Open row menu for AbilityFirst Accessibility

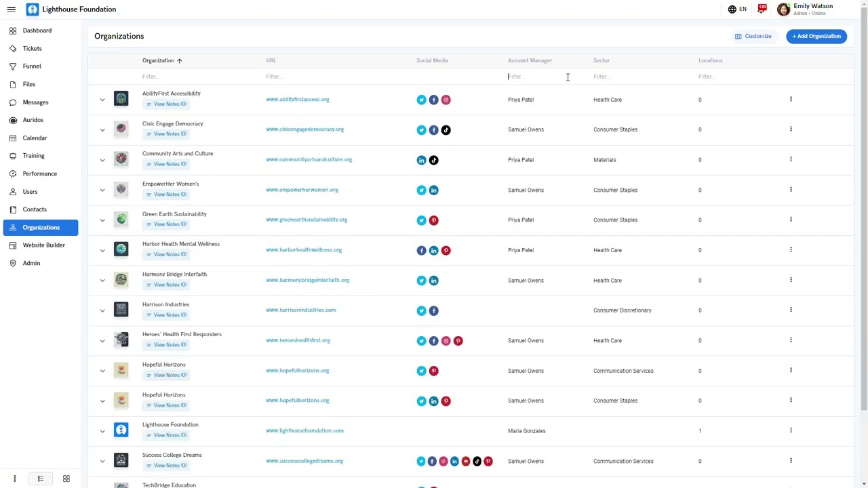tap(791, 99)
